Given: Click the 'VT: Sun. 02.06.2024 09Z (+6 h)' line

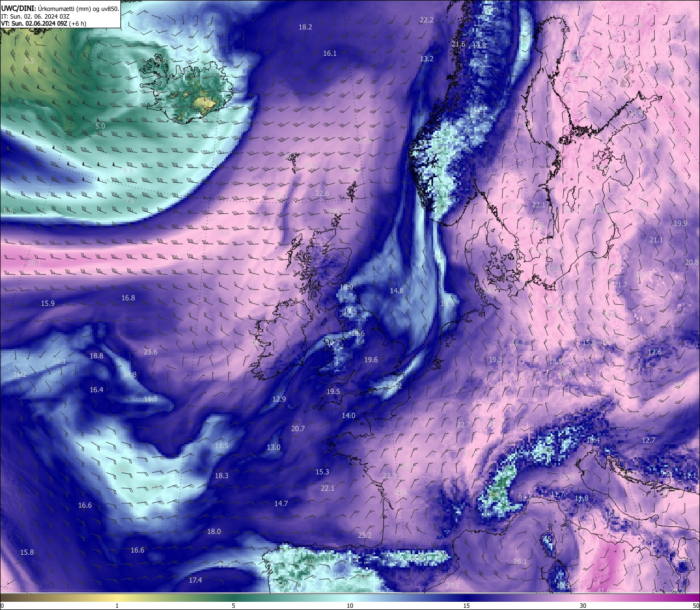Looking at the screenshot, I should (43, 24).
